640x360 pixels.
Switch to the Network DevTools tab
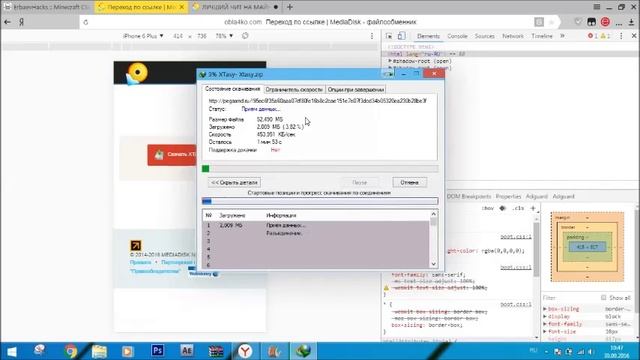tap(513, 36)
